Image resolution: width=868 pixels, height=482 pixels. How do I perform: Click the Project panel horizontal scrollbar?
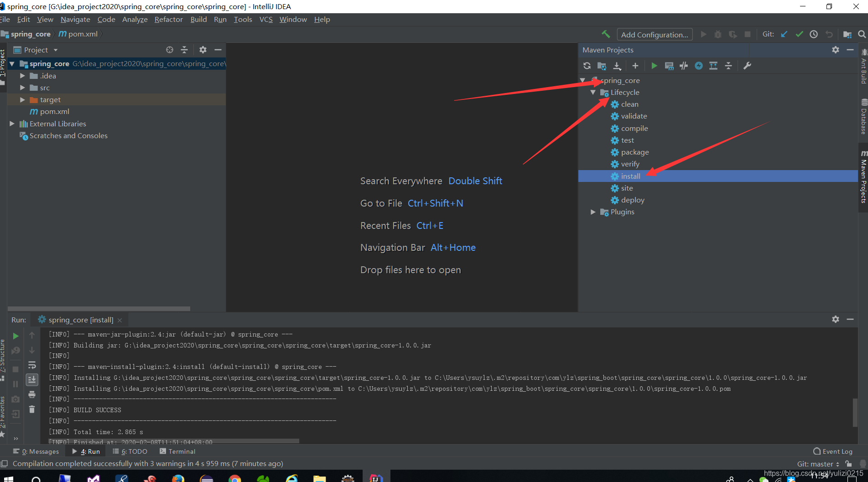pyautogui.click(x=99, y=309)
